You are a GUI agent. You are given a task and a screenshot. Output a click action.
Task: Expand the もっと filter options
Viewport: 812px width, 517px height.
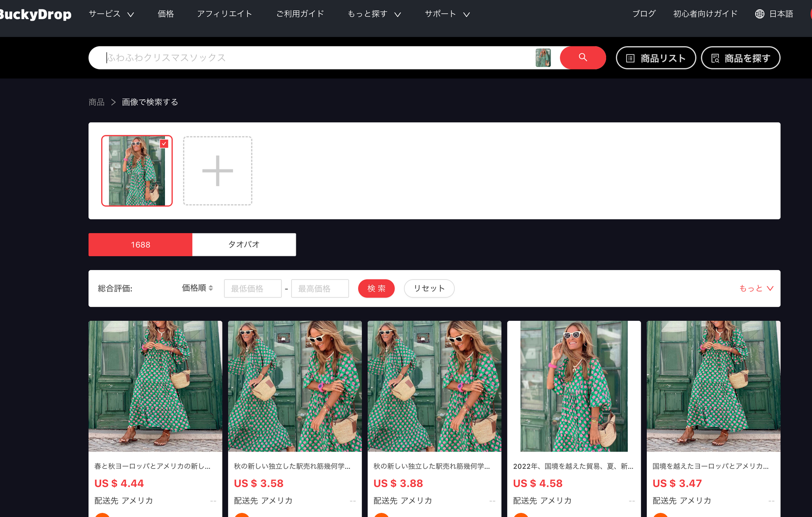(756, 288)
